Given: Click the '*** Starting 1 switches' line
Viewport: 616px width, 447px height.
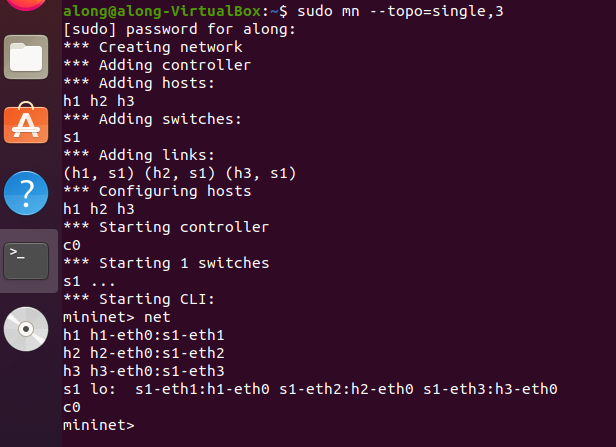Looking at the screenshot, I should 165,263.
